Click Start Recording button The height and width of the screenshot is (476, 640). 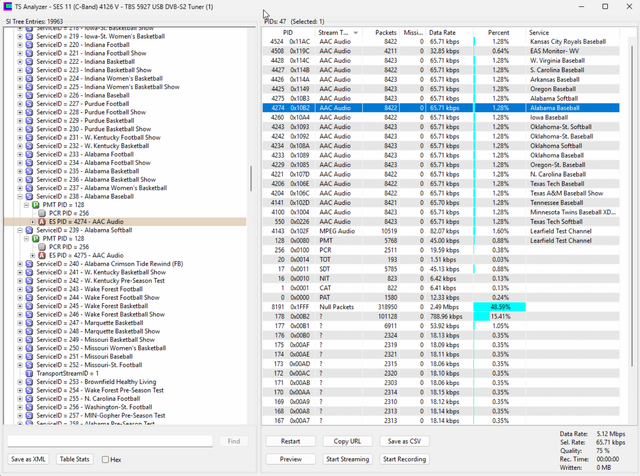click(x=404, y=459)
